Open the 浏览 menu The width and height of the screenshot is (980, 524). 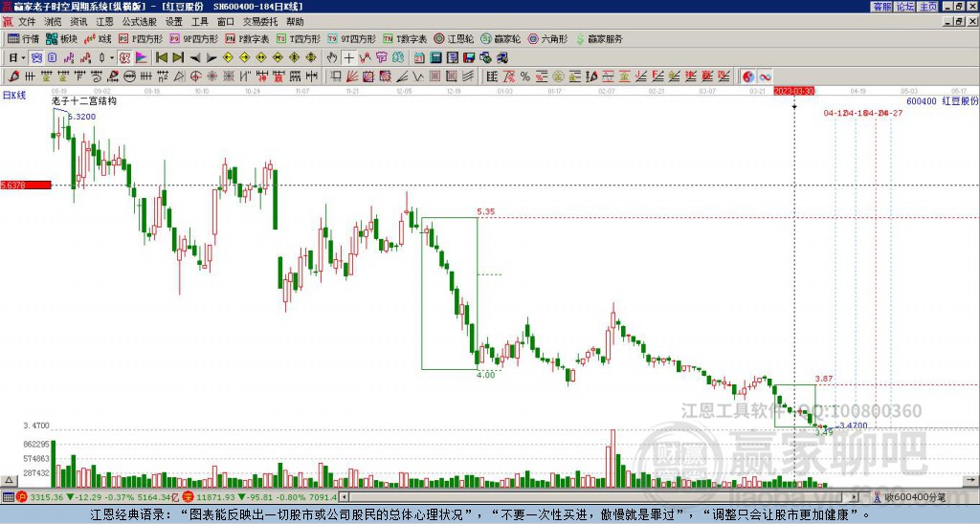coord(53,22)
